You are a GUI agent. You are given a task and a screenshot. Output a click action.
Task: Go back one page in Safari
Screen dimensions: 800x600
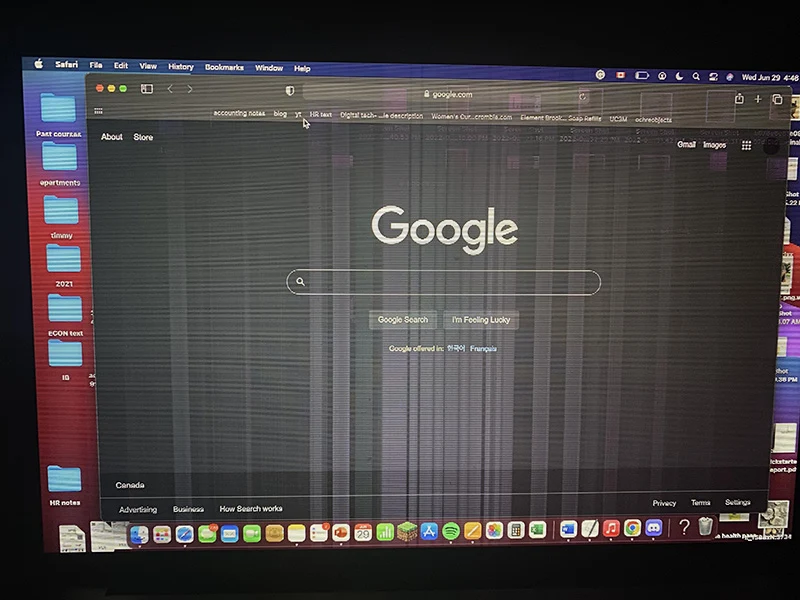coord(170,89)
